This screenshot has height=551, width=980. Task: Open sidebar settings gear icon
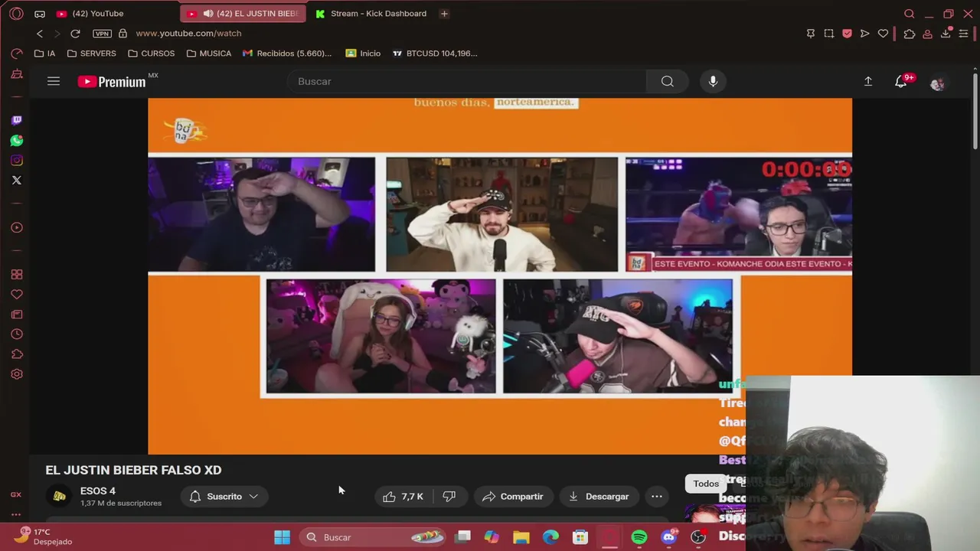point(17,374)
